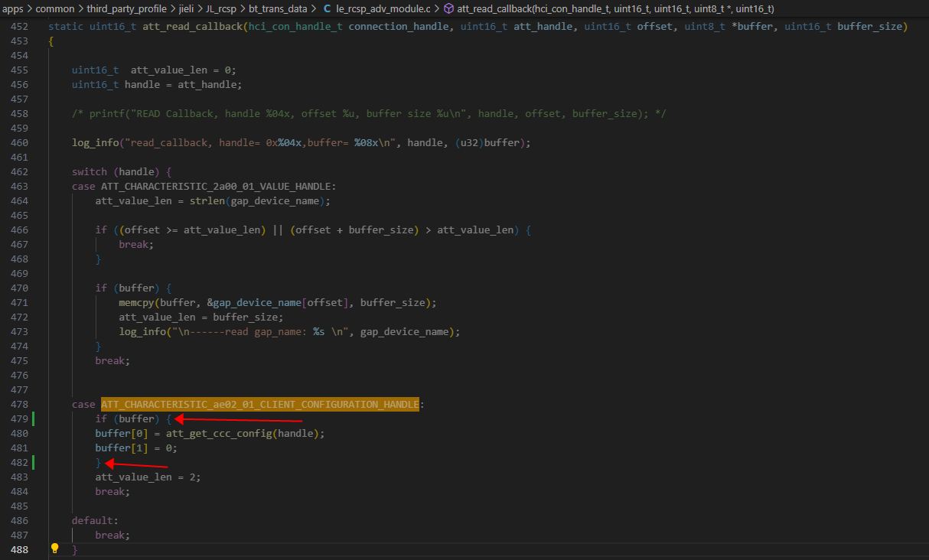The image size is (929, 560).
Task: Click the commented-out printf line
Action: pos(369,113)
